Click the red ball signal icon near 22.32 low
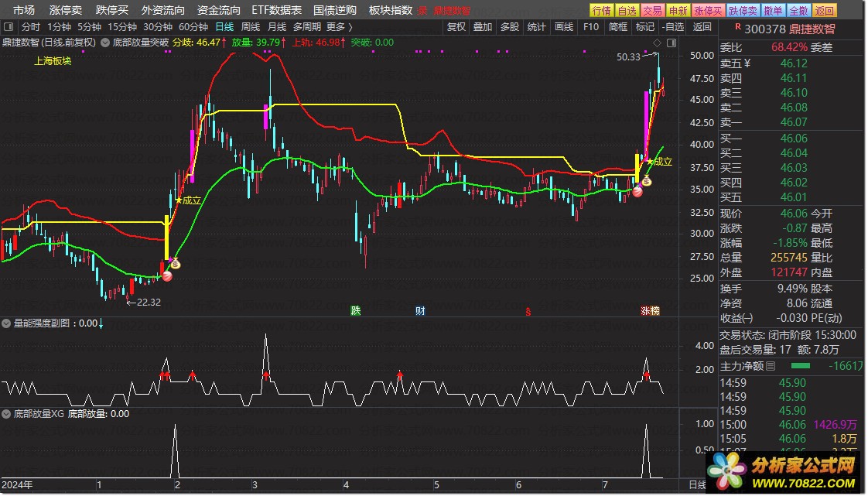Screen dimensions: 868x496 point(166,275)
